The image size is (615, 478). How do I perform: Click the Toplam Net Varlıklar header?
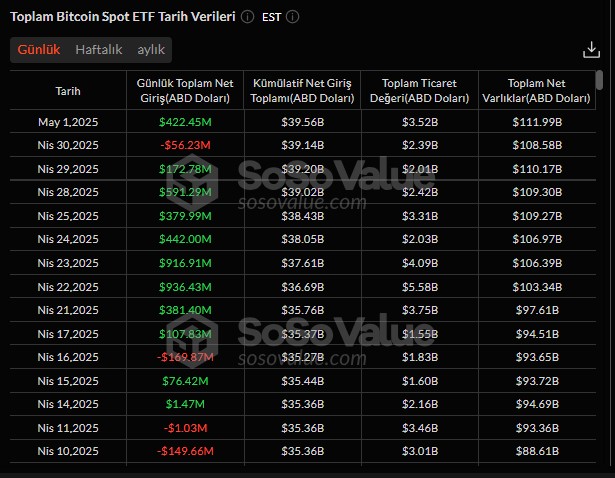(537, 91)
